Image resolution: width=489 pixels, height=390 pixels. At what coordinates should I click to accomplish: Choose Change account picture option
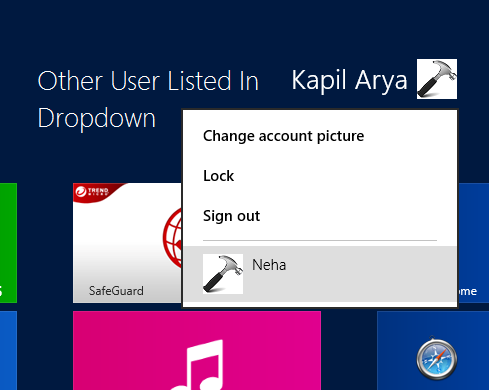click(x=283, y=136)
